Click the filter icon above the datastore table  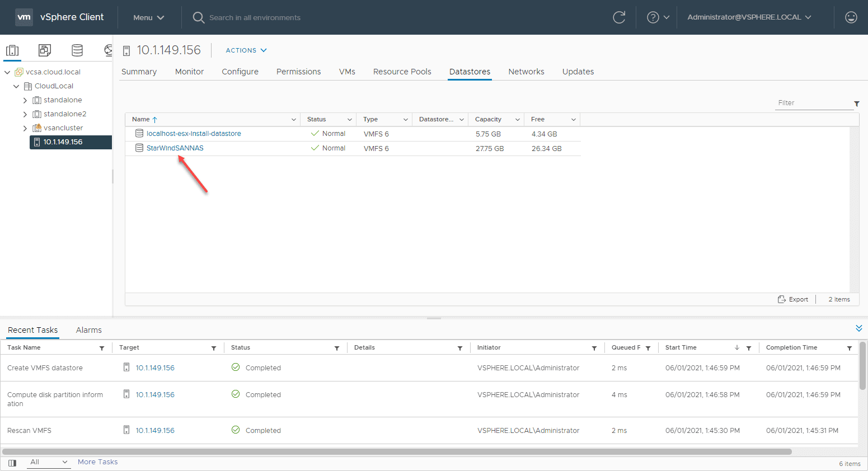pos(857,103)
